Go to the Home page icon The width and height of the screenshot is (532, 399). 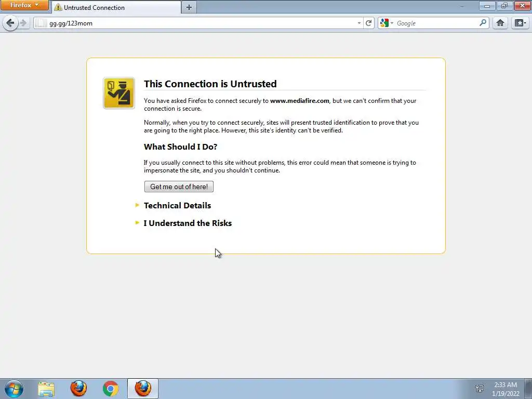(500, 23)
